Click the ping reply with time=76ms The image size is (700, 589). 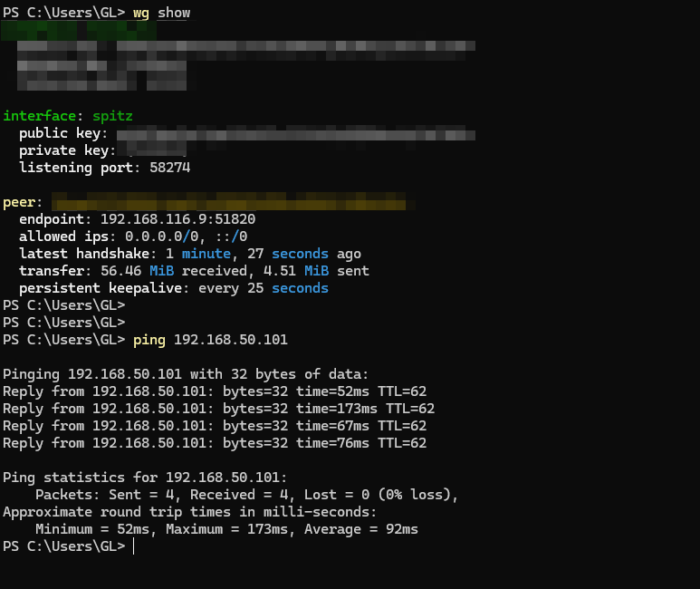pyautogui.click(x=215, y=443)
